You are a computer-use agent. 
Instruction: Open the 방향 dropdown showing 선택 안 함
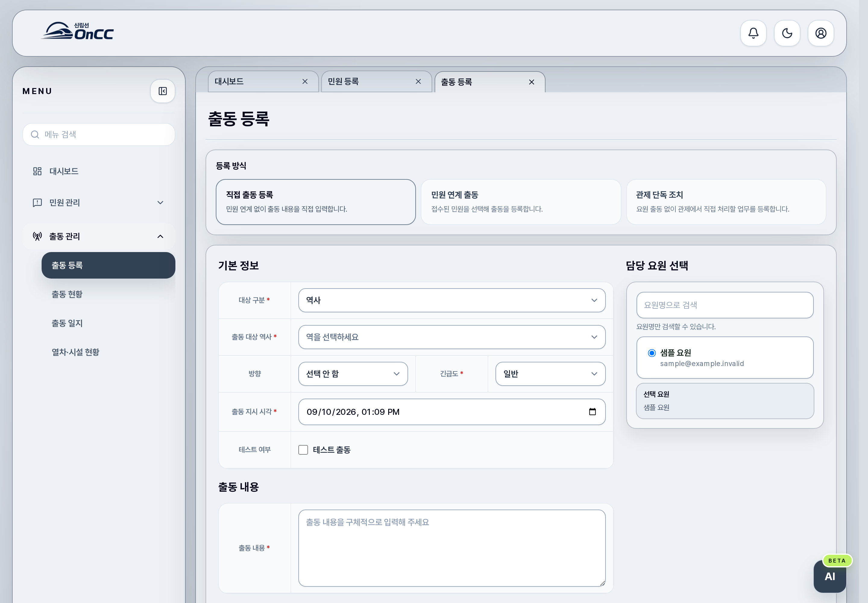(x=353, y=374)
